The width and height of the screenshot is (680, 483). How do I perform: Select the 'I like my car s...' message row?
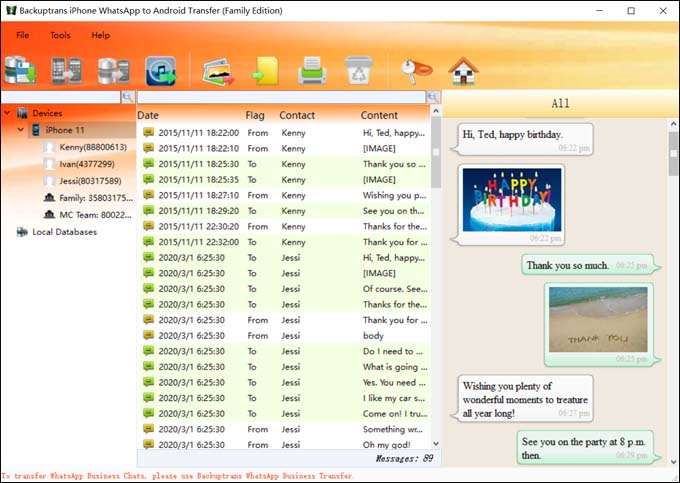[284, 398]
